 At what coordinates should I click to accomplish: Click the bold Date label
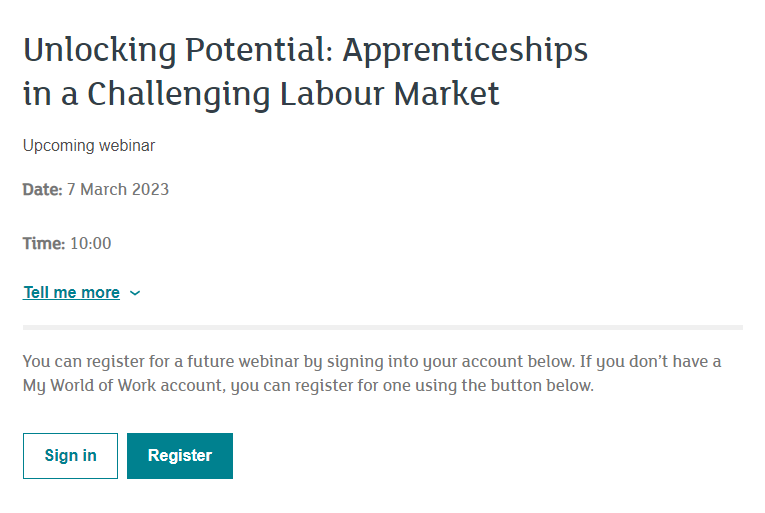tap(42, 189)
